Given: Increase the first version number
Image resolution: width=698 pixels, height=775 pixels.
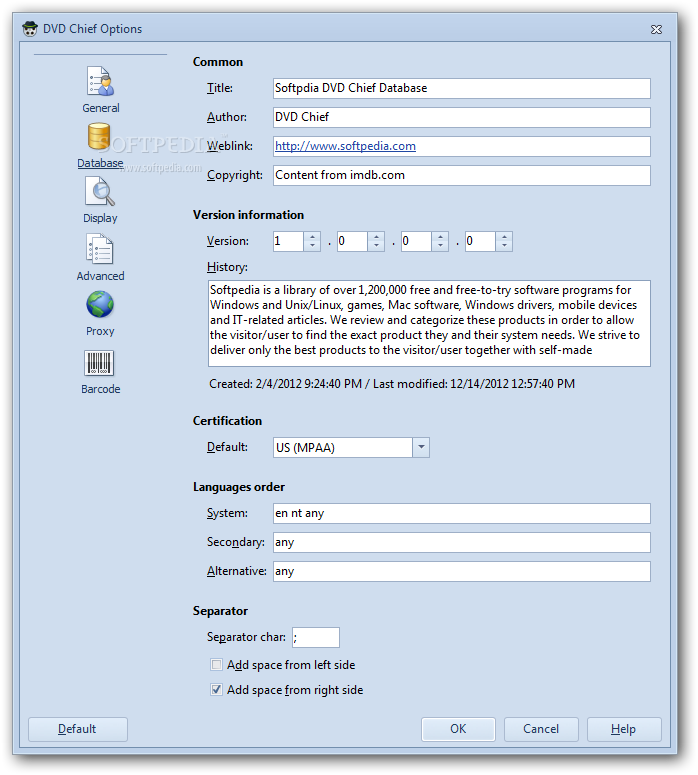Looking at the screenshot, I should (x=312, y=237).
